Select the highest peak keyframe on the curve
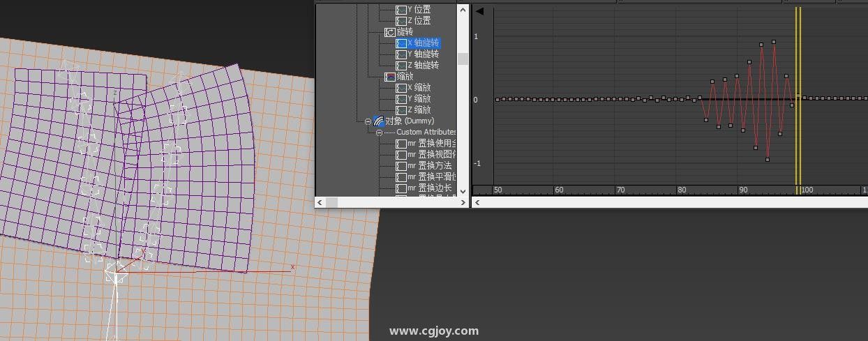This screenshot has height=341, width=868. point(774,42)
